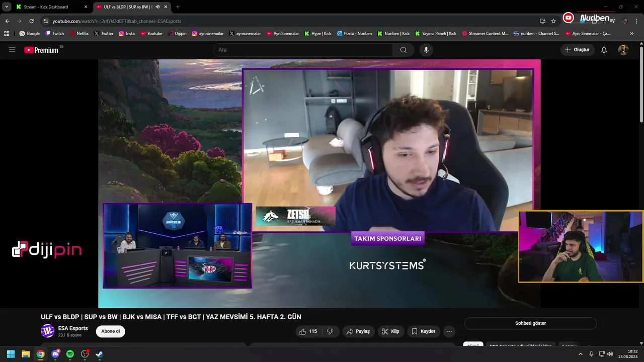Open Hype | Kick bookmark
This screenshot has height=362, width=644.
click(x=317, y=34)
